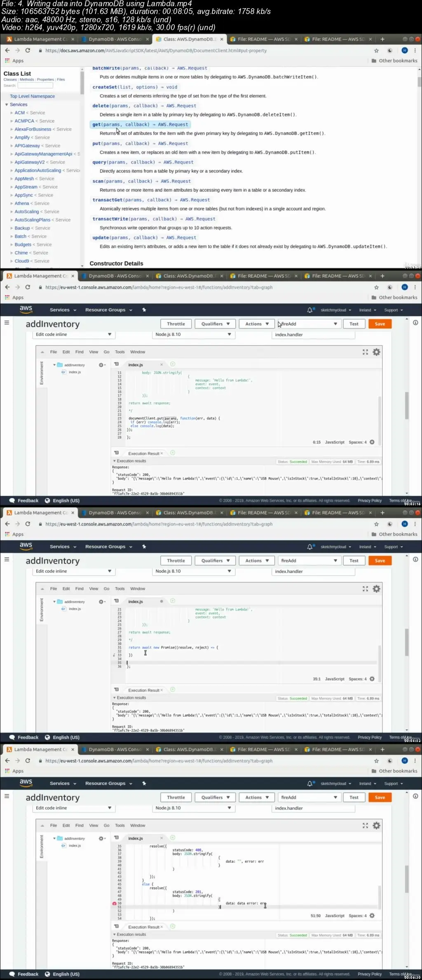422x980 pixels.
Task: Open the Node.js 8.10 runtime dropdown in the fourth frame
Action: (193, 808)
